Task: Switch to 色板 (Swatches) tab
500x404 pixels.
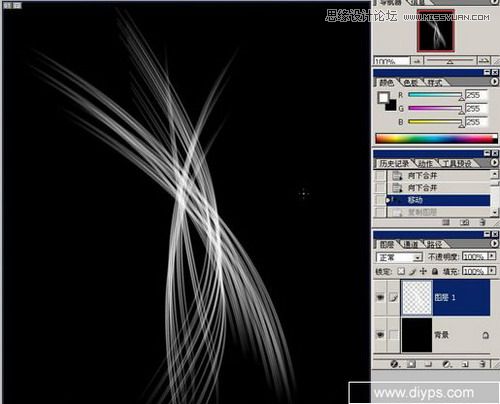Action: coord(411,83)
